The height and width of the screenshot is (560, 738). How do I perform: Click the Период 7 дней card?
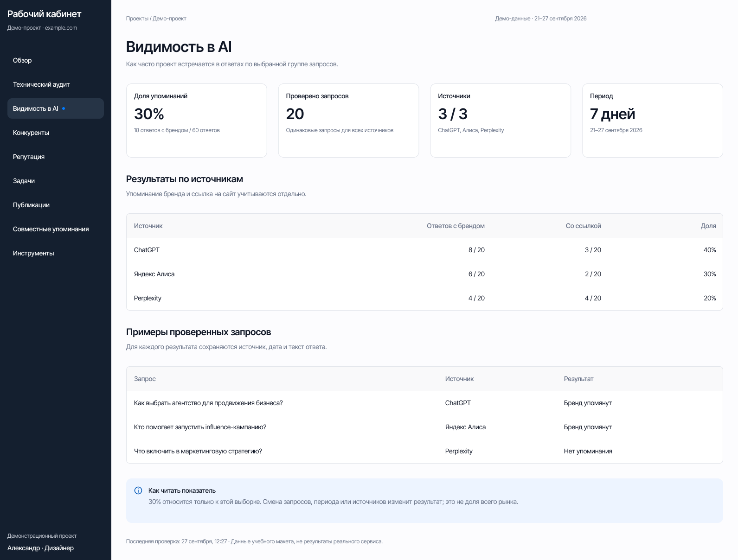click(x=653, y=121)
